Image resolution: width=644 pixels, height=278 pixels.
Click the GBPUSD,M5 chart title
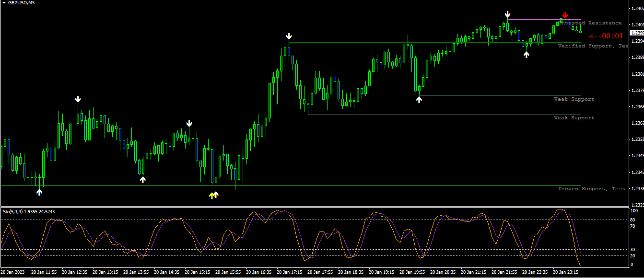click(x=21, y=3)
